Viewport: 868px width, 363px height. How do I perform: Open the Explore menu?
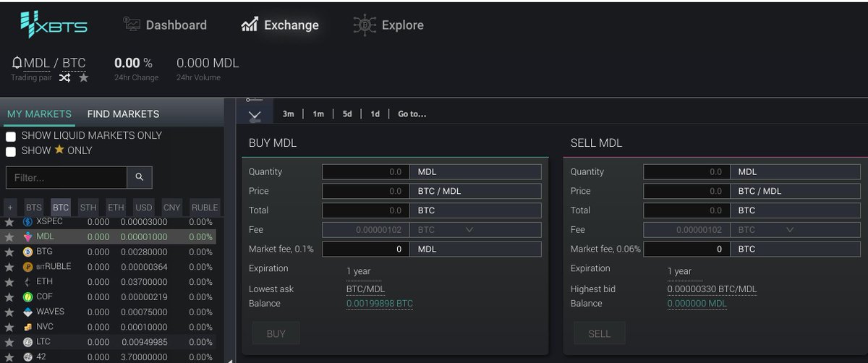click(388, 25)
